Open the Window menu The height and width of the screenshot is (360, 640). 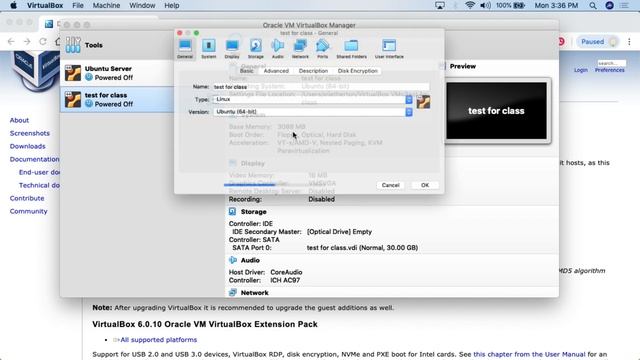click(142, 5)
